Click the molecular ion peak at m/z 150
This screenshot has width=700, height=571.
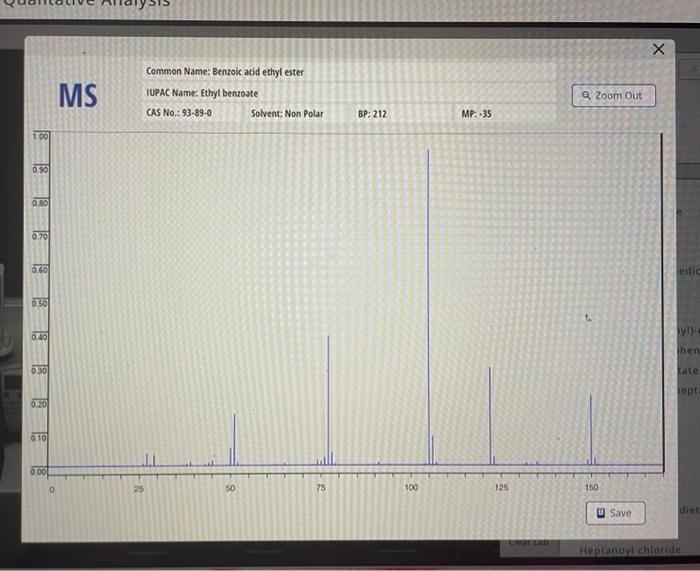click(x=591, y=430)
